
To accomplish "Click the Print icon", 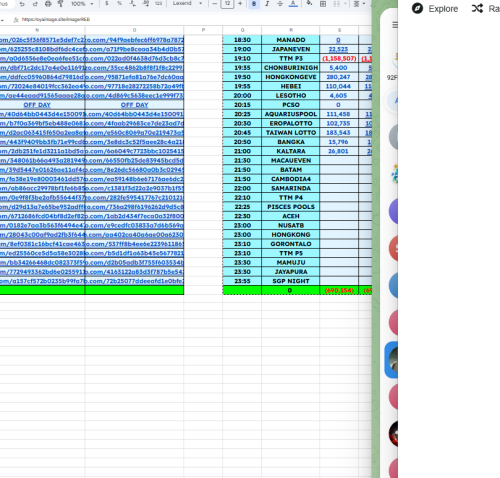I will (48, 4).
